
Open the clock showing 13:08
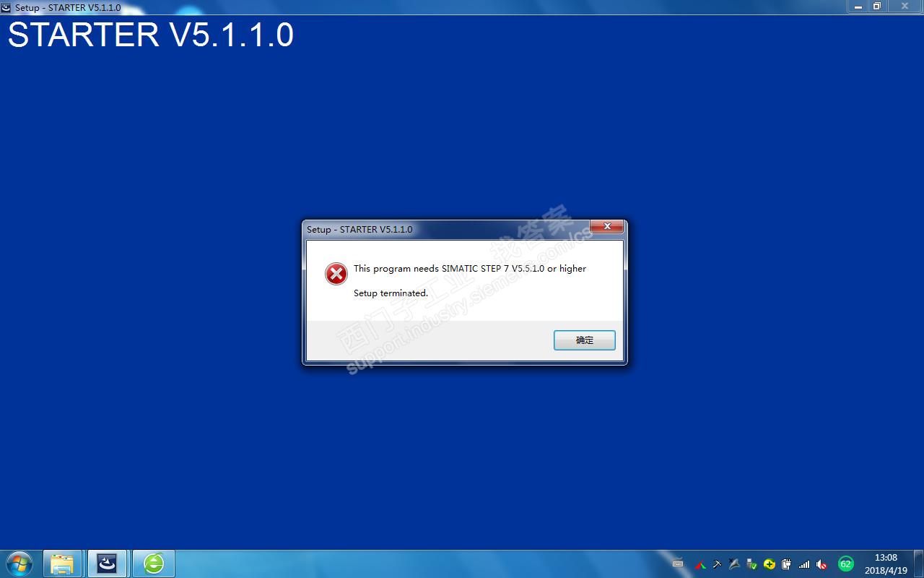pos(886,564)
